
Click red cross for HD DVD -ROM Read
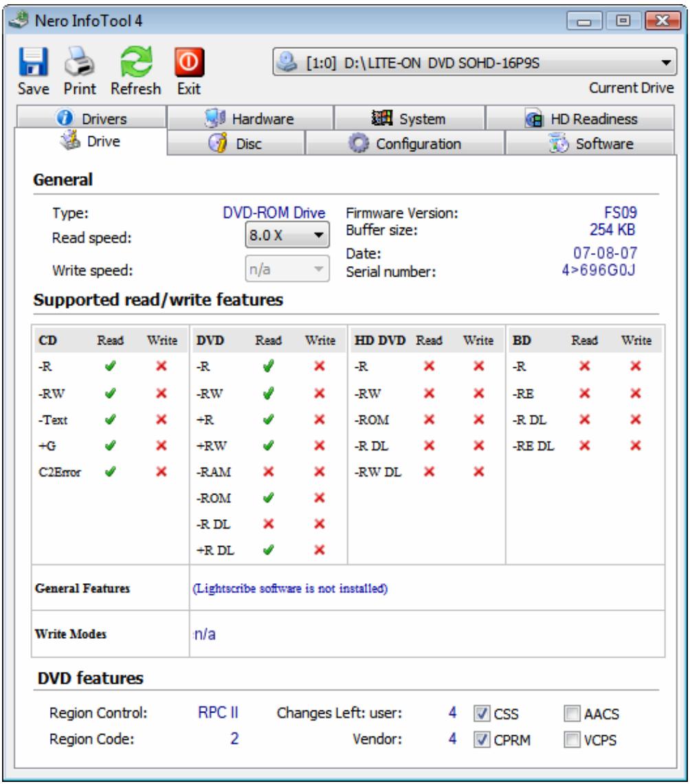[429, 419]
